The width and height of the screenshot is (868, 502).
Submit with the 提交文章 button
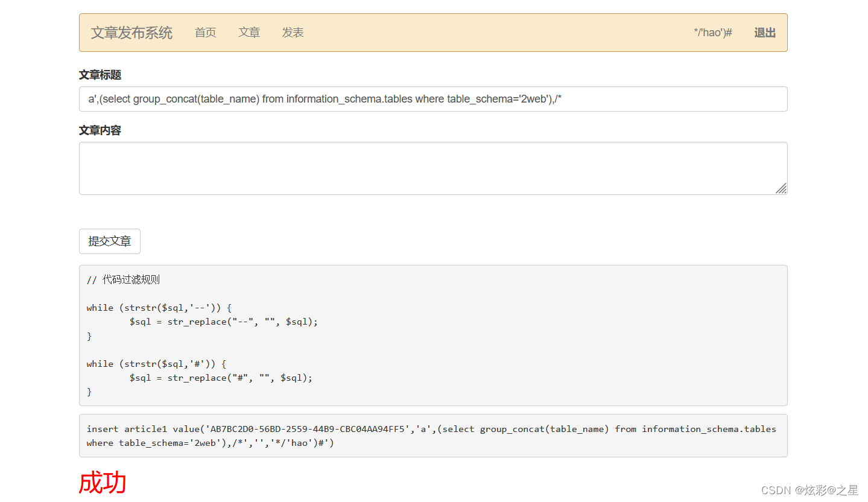[x=110, y=241]
